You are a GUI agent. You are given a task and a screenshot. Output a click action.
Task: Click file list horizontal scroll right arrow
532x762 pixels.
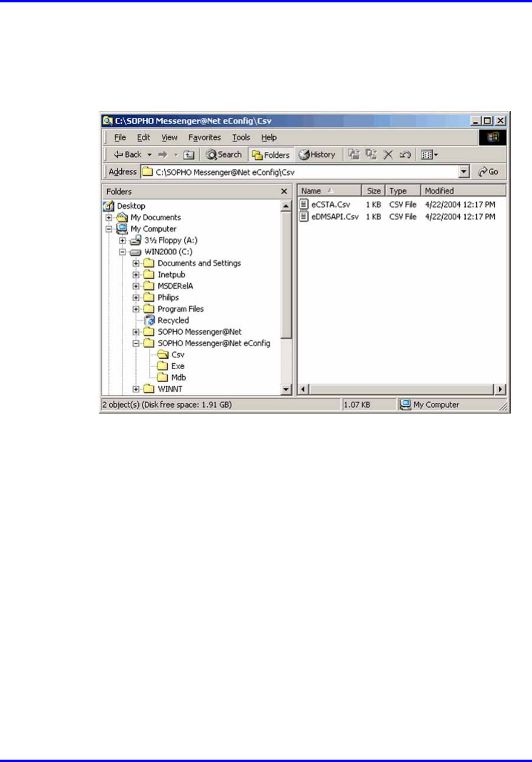tap(501, 389)
